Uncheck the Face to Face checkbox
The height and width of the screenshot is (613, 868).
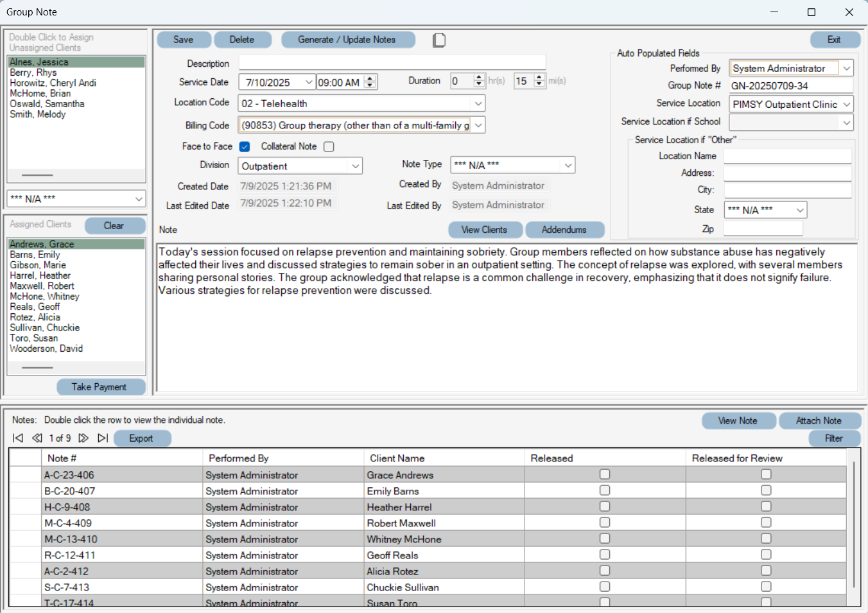(x=245, y=146)
